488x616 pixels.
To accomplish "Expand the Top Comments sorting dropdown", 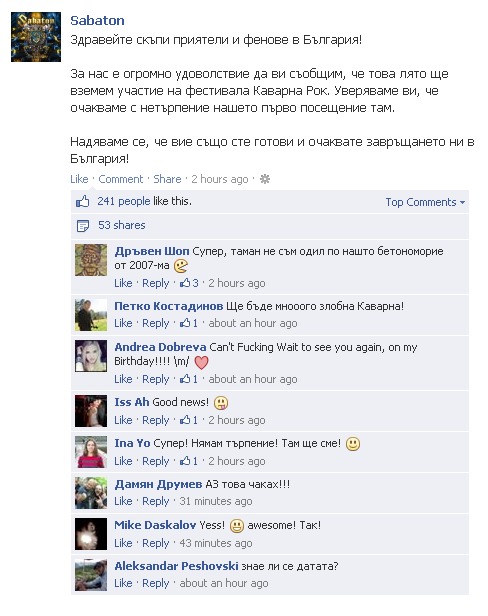I will tap(425, 202).
